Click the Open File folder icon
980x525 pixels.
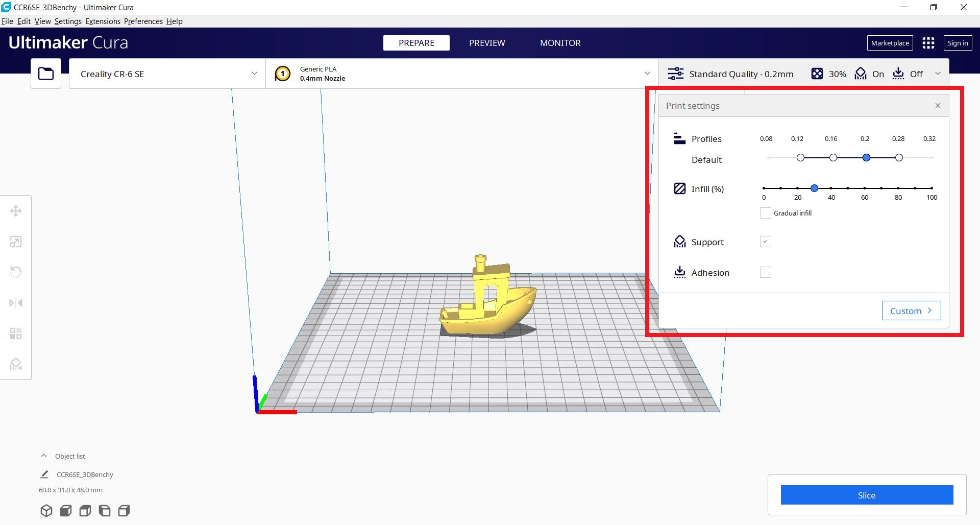pyautogui.click(x=46, y=74)
